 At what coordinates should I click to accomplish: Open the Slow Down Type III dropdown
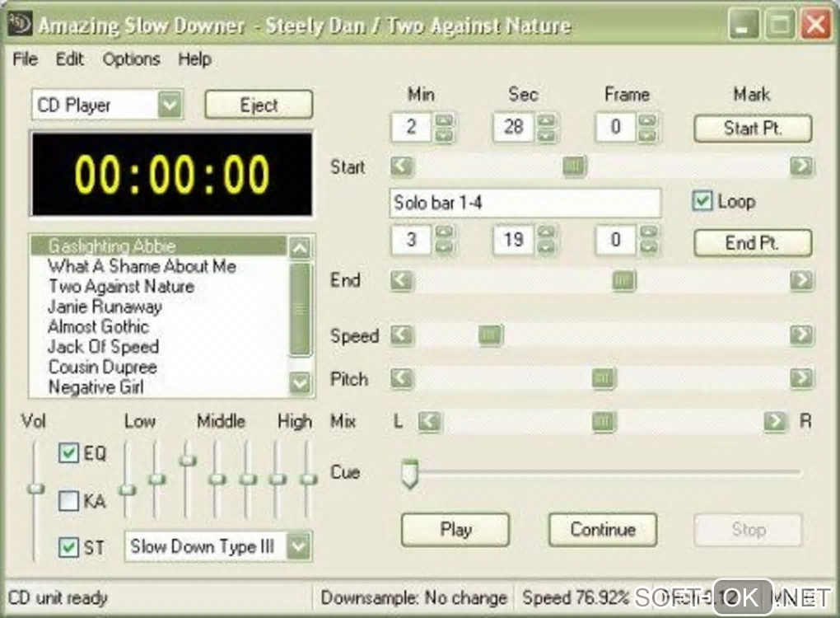click(299, 546)
